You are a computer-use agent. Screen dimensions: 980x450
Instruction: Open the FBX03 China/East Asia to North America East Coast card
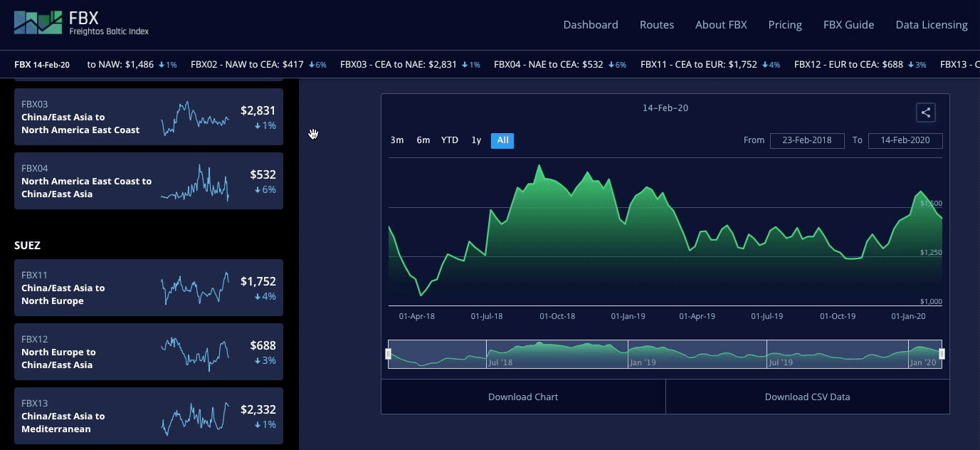[x=149, y=117]
